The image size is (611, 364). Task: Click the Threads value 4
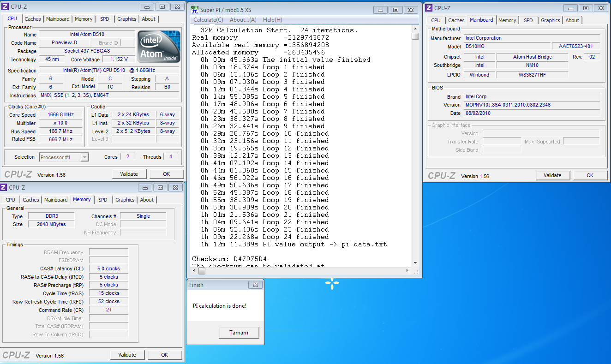coord(170,157)
